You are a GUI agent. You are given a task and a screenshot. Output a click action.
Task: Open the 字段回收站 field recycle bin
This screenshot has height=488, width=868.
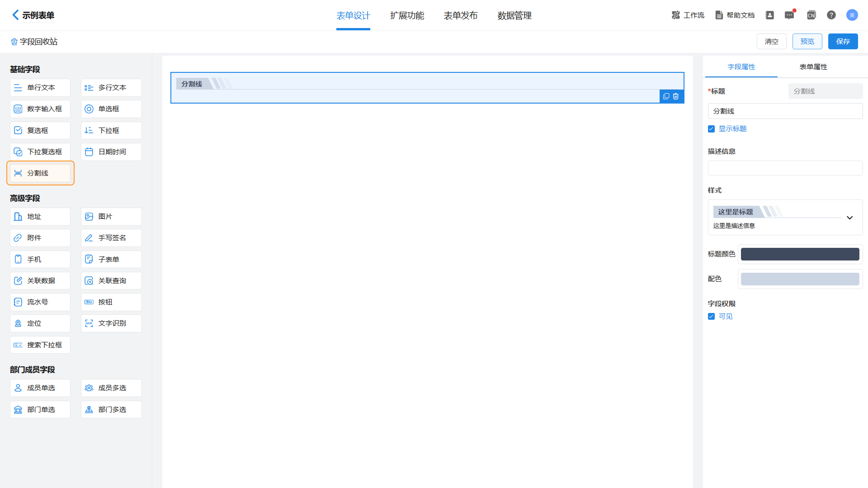point(34,41)
